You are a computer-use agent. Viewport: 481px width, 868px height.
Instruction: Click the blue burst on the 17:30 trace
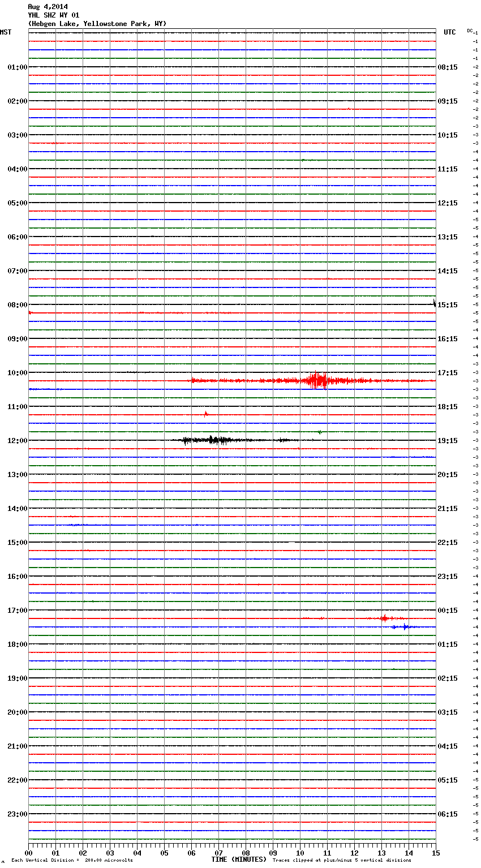click(405, 627)
